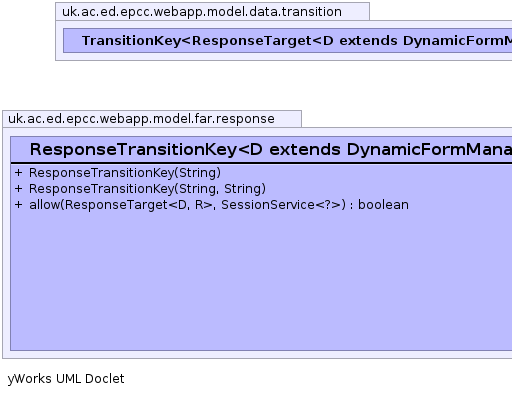Click 'extends DynamicFormM' in TransitionKey header
The image size is (512, 396).
(x=426, y=41)
